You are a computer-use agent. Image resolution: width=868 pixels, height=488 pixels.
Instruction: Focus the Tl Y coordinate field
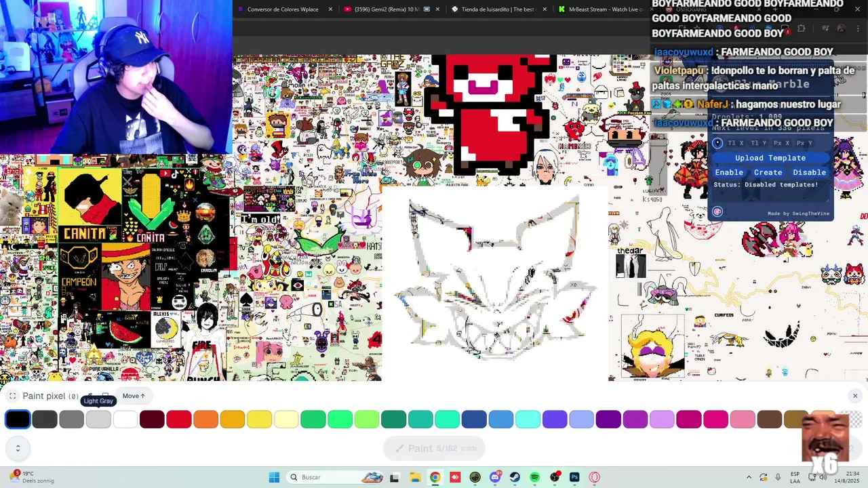[759, 143]
